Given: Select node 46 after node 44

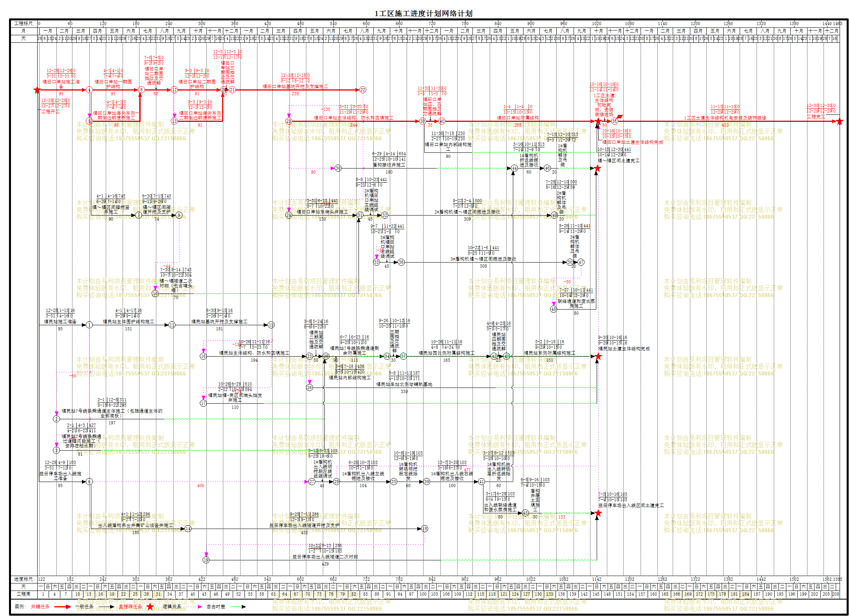Looking at the screenshot, I should click(547, 168).
